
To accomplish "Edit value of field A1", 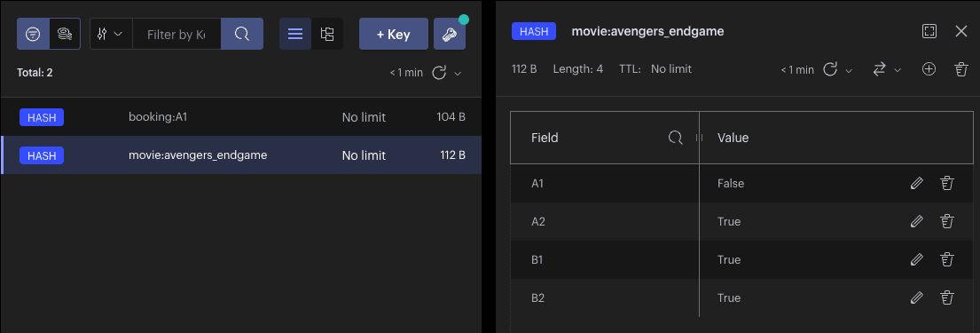I will tap(916, 184).
